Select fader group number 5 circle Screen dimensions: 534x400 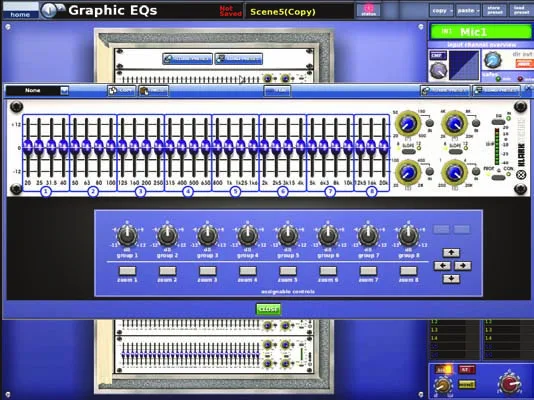click(235, 192)
